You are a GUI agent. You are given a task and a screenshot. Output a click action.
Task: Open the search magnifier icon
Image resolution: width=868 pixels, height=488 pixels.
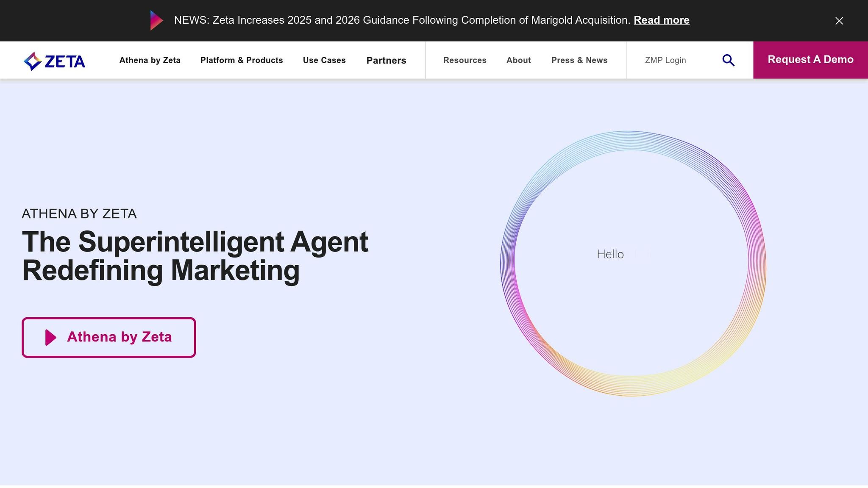pyautogui.click(x=728, y=60)
